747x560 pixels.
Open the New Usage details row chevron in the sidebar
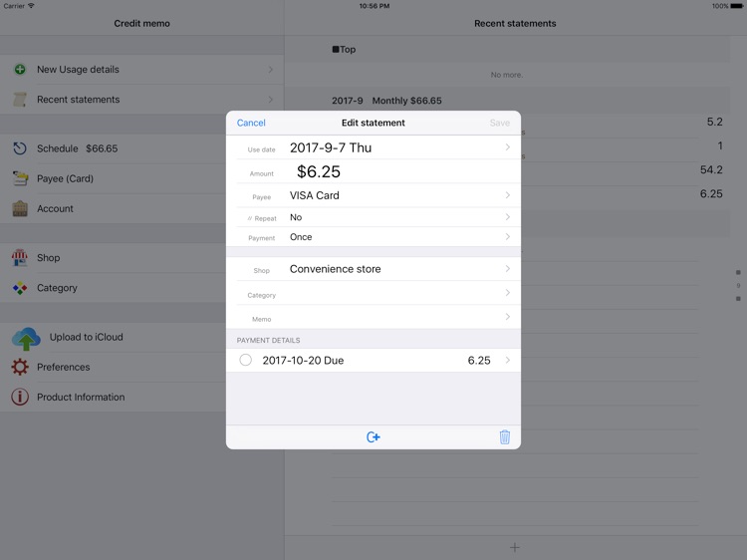(270, 70)
